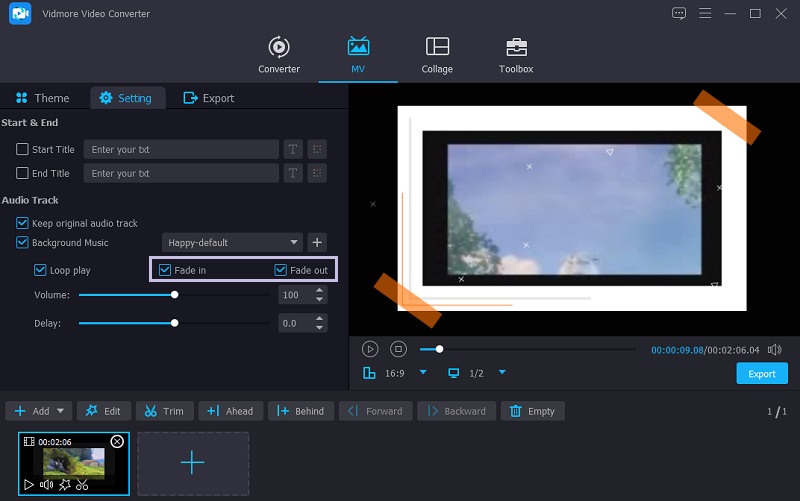The height and width of the screenshot is (501, 800).
Task: Open the 16:9 aspect ratio dropdown
Action: pos(422,373)
